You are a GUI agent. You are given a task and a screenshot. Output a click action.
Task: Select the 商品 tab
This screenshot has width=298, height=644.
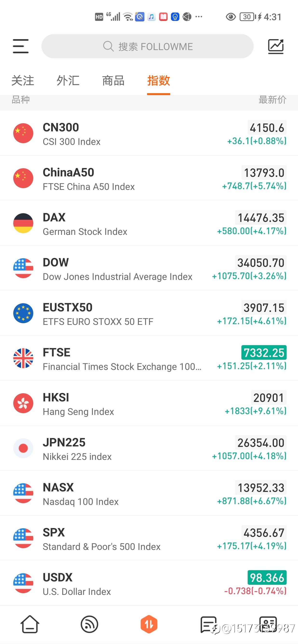pos(113,81)
